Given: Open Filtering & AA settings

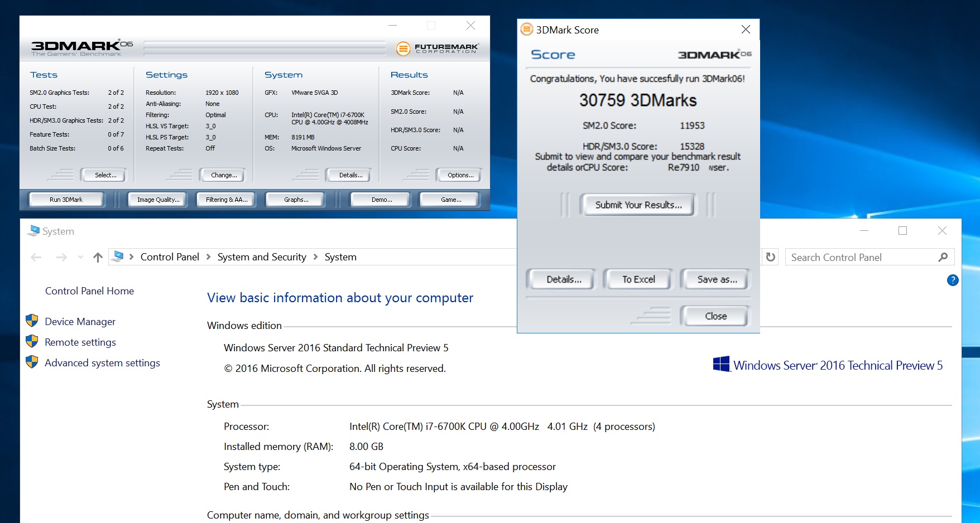Looking at the screenshot, I should tap(227, 200).
